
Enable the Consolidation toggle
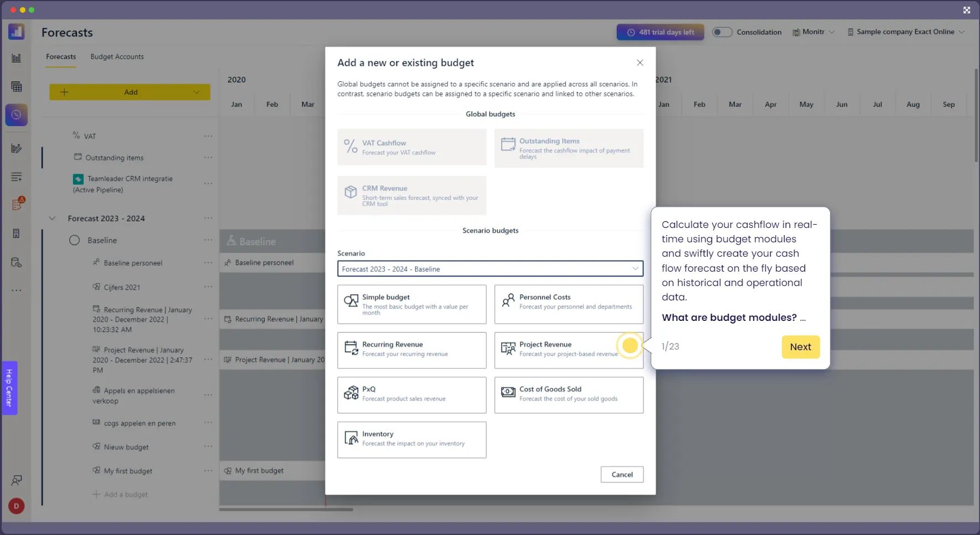click(722, 32)
